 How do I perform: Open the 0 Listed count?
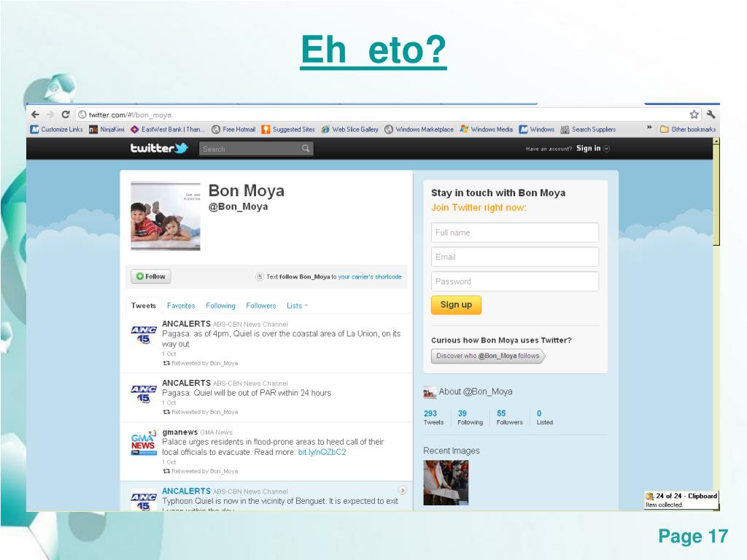coord(544,417)
